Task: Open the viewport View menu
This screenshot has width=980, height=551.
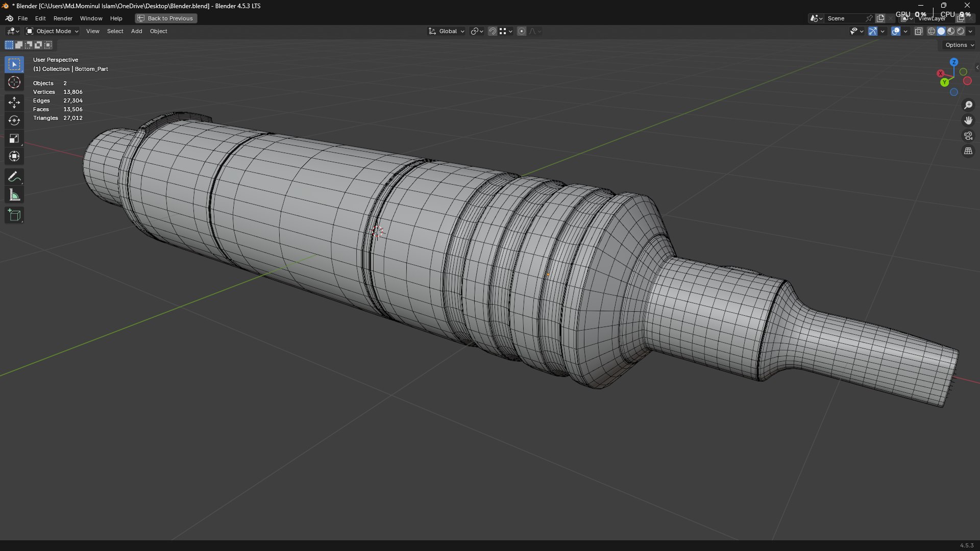Action: coord(92,31)
